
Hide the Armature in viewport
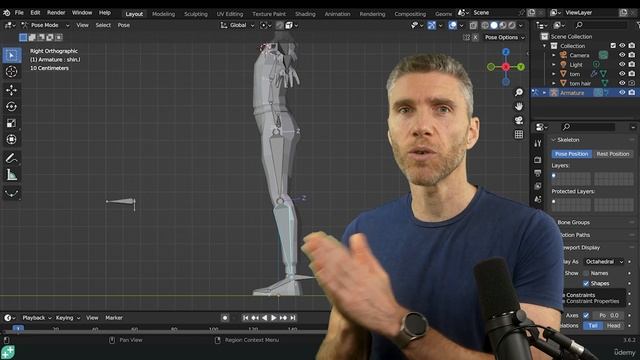[622, 93]
